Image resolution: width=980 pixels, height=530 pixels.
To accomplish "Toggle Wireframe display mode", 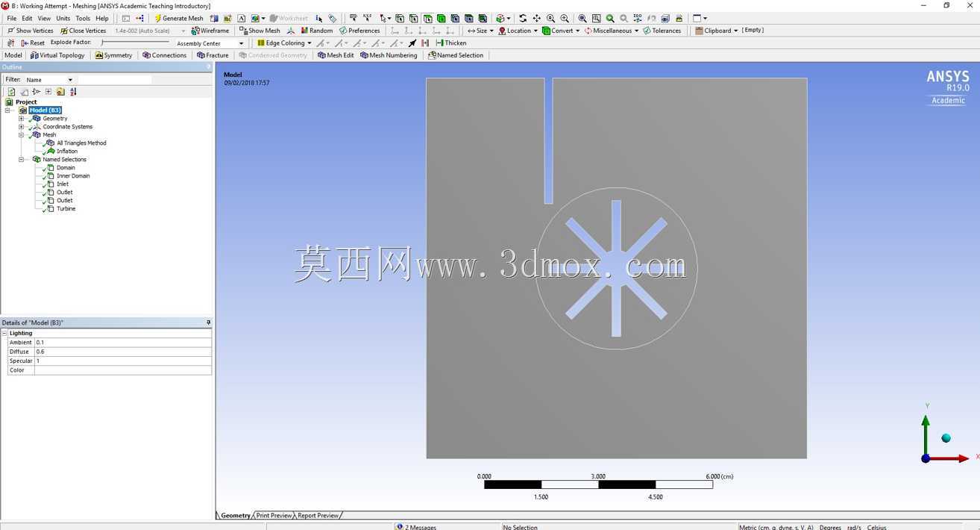I will click(210, 31).
